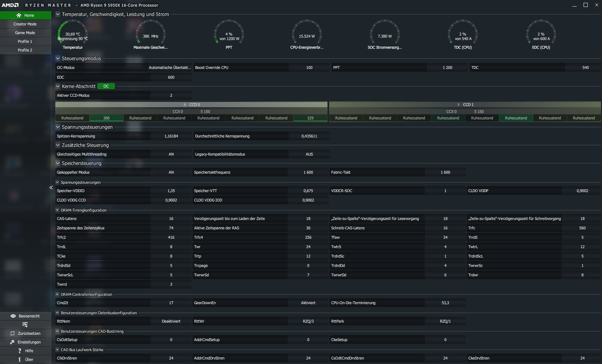Click the PPT value 1 200
This screenshot has width=602, height=364.
point(447,68)
